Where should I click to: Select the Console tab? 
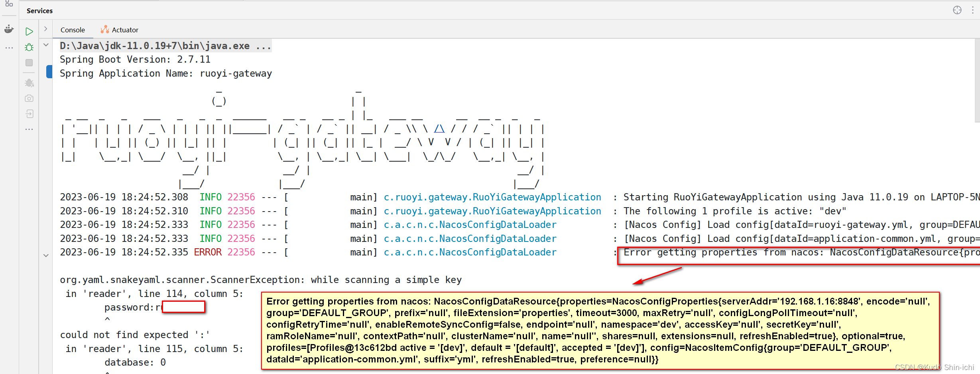[73, 29]
